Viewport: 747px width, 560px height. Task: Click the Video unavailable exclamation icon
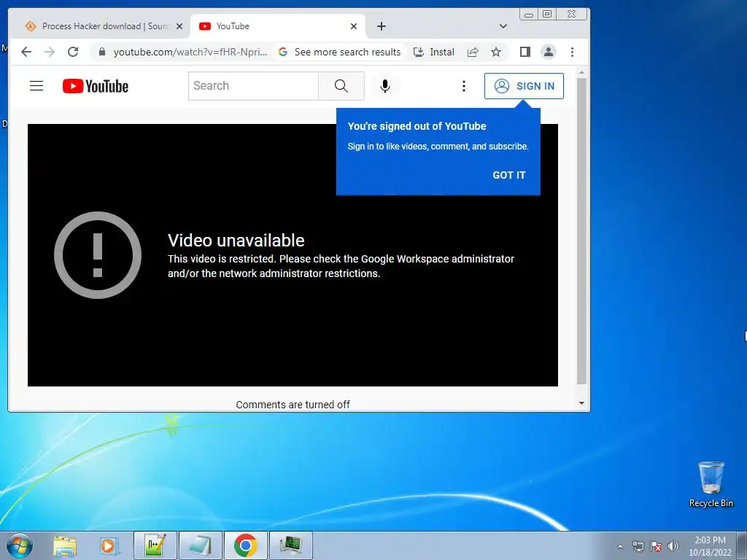[98, 255]
